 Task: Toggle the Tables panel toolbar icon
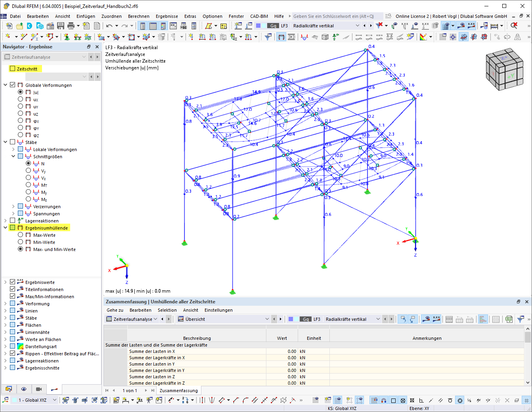point(153,26)
